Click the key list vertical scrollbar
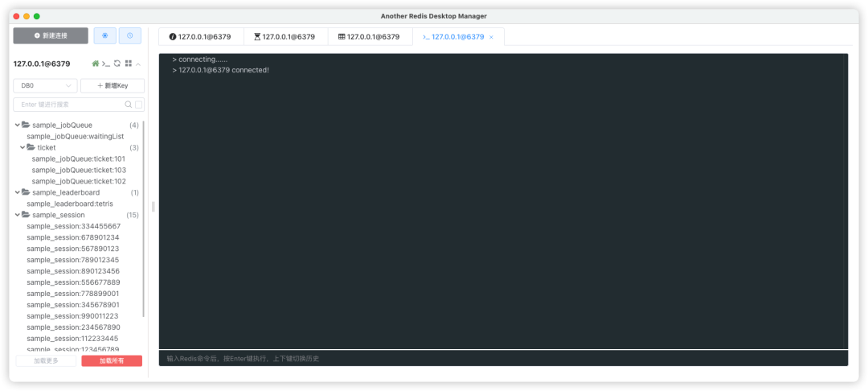Screen dimensions: 868x391 [144, 219]
